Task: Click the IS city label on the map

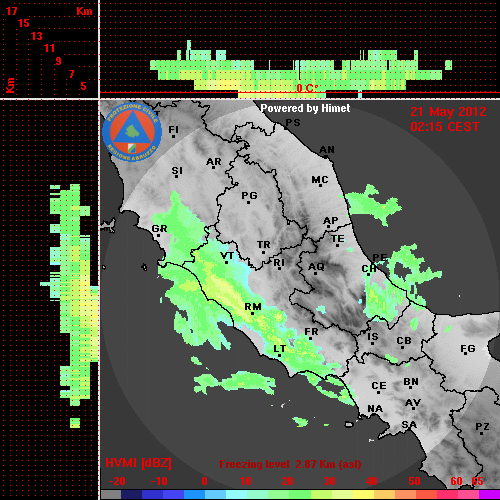Action: (x=373, y=337)
